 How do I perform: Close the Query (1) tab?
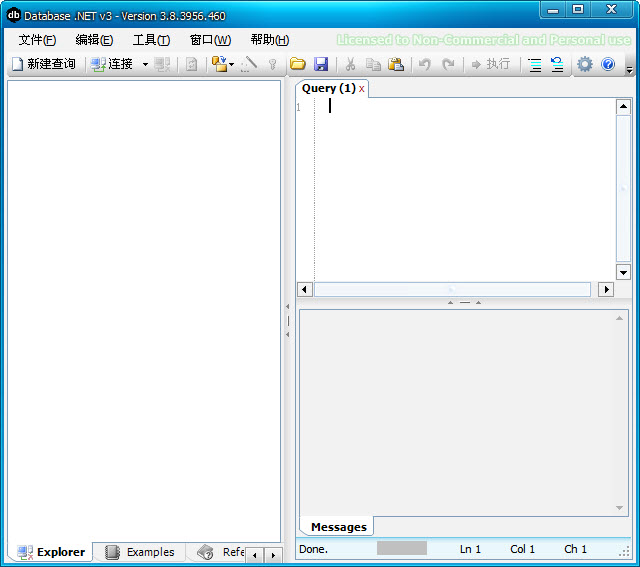pos(362,89)
